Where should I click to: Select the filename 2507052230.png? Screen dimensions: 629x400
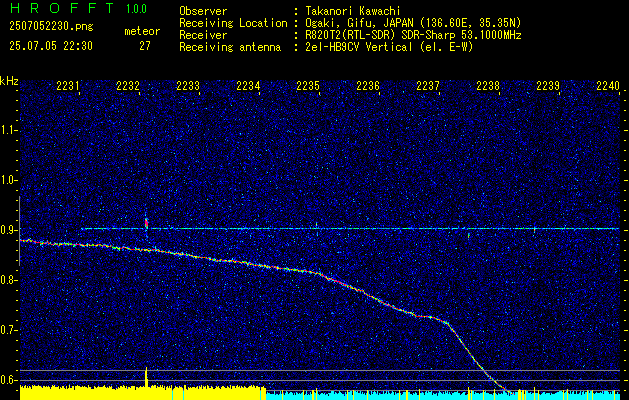tap(51, 27)
